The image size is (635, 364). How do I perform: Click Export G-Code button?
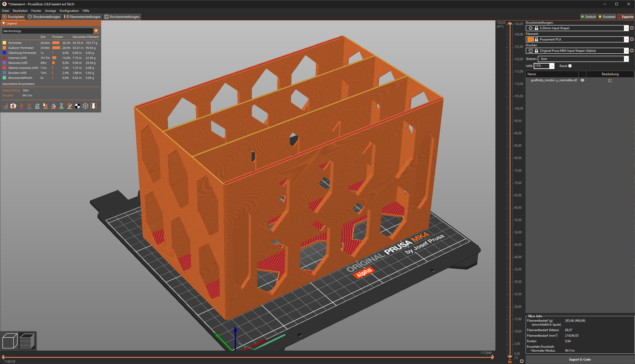(x=580, y=359)
